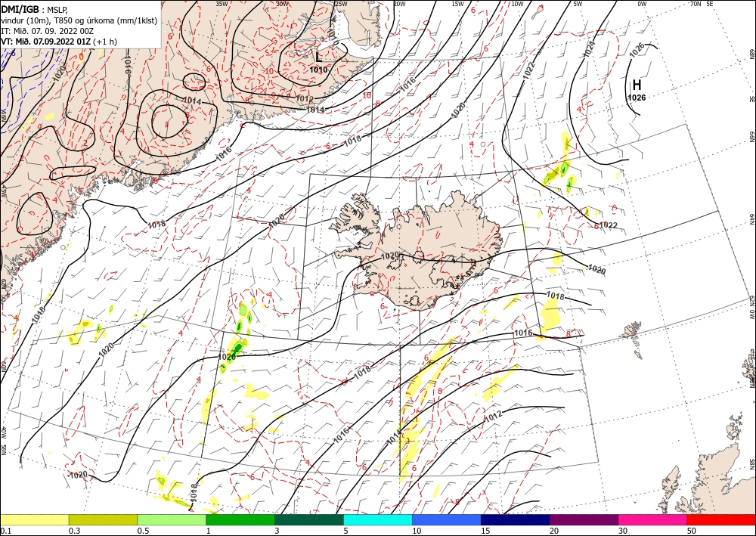Click the 0.5 value on the precipitation legend

pos(143,531)
